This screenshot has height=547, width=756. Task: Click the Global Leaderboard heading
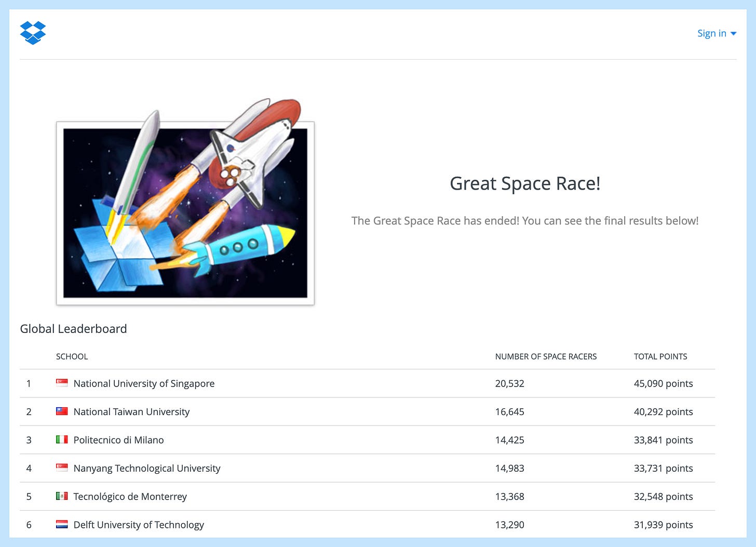[x=73, y=329]
